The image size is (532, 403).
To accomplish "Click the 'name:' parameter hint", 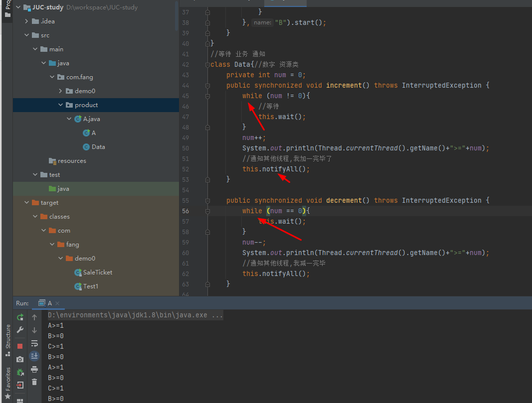I will pyautogui.click(x=262, y=23).
